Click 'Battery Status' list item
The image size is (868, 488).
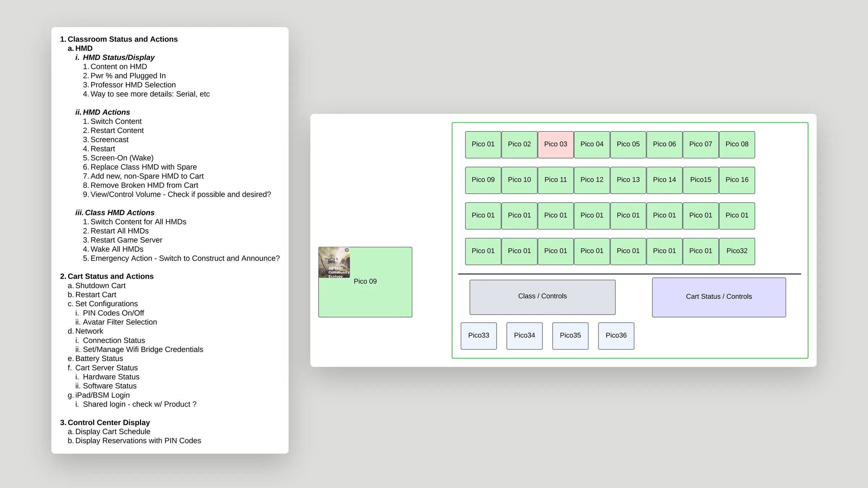(x=99, y=359)
